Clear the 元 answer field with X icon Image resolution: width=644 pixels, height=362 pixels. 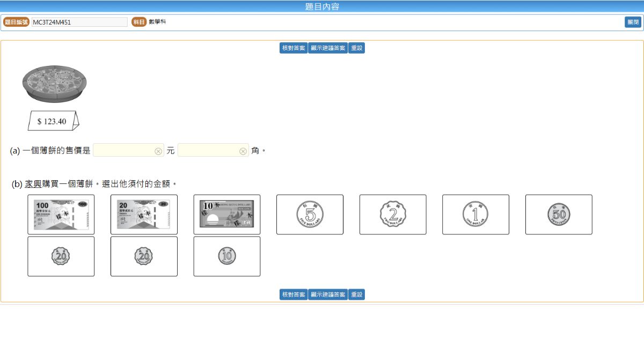click(x=158, y=151)
